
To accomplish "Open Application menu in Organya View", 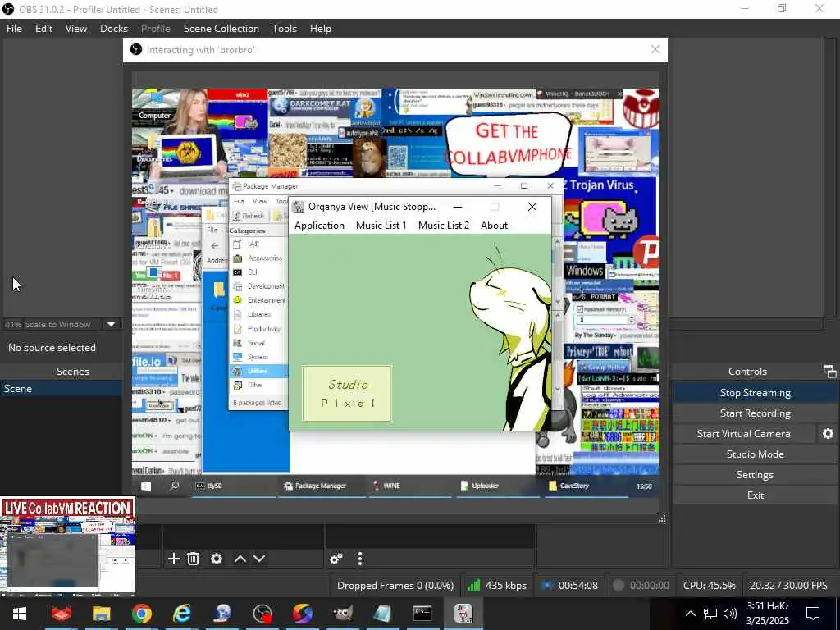I will pos(319,226).
